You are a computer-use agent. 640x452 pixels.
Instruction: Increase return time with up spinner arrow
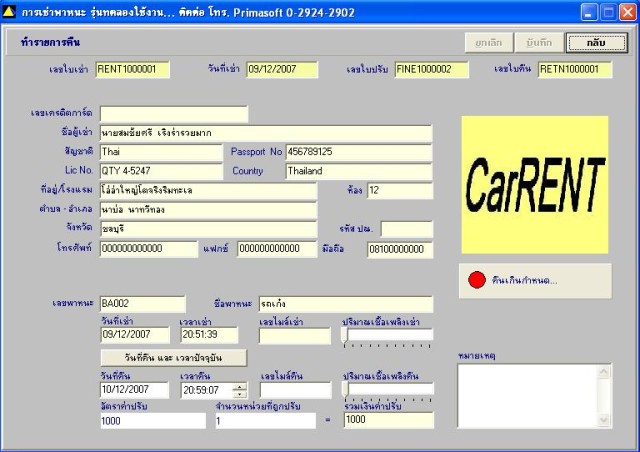click(240, 386)
